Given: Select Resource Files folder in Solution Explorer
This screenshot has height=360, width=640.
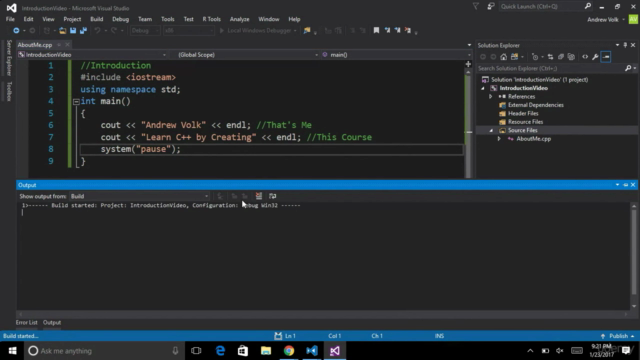Looking at the screenshot, I should click(x=525, y=122).
